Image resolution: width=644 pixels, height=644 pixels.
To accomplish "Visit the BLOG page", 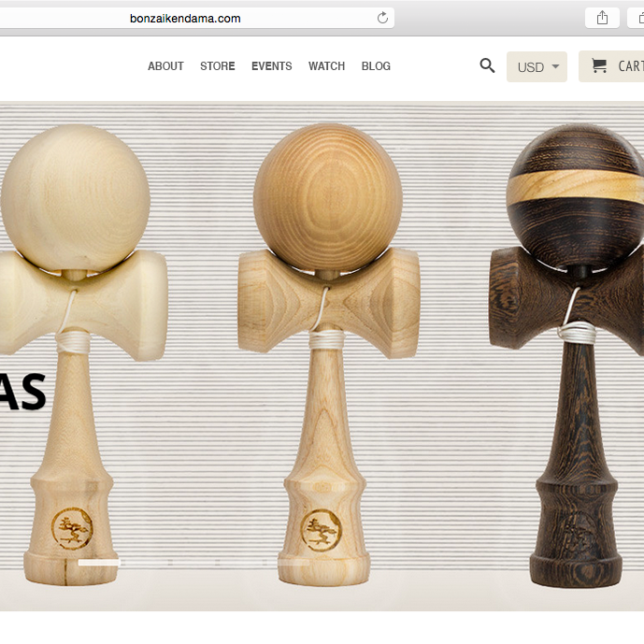I will point(376,66).
